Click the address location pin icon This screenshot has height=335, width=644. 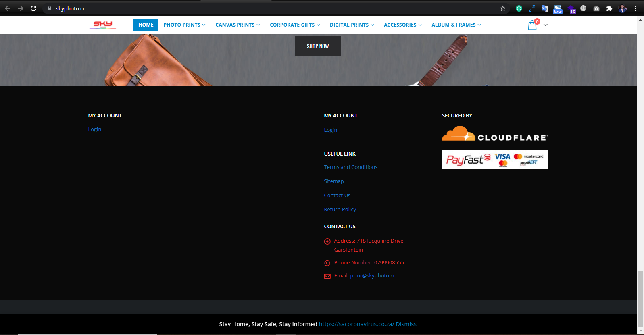327,241
